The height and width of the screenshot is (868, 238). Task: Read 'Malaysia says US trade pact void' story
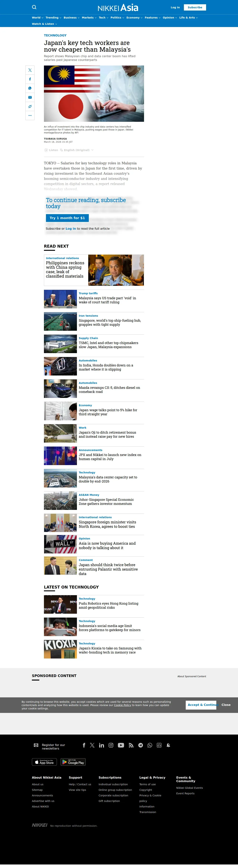pos(107,300)
